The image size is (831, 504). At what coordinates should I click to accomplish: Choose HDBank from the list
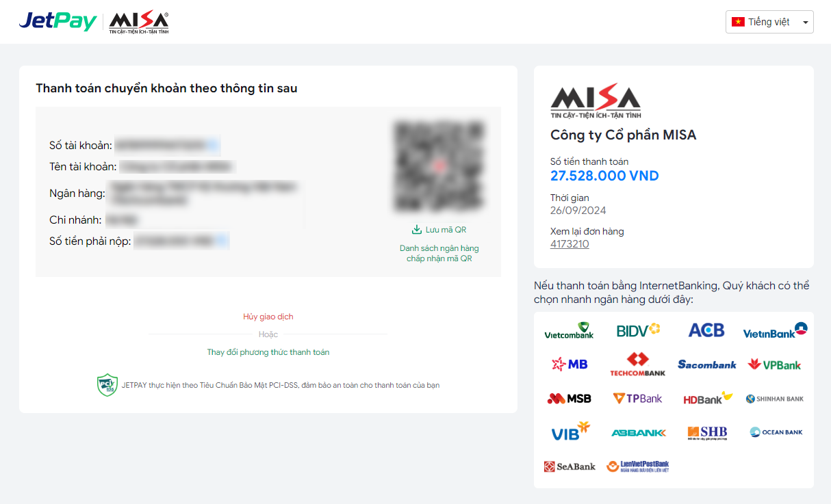708,398
